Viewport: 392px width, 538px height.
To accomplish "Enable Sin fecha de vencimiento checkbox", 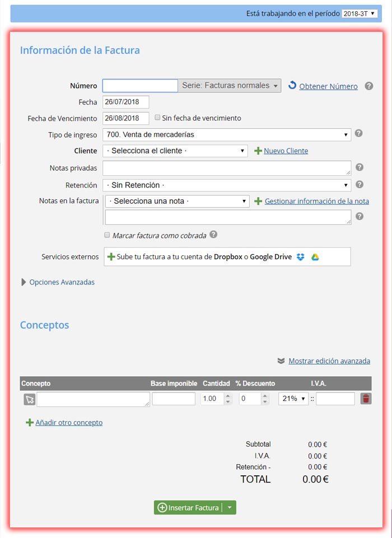I will click(157, 118).
